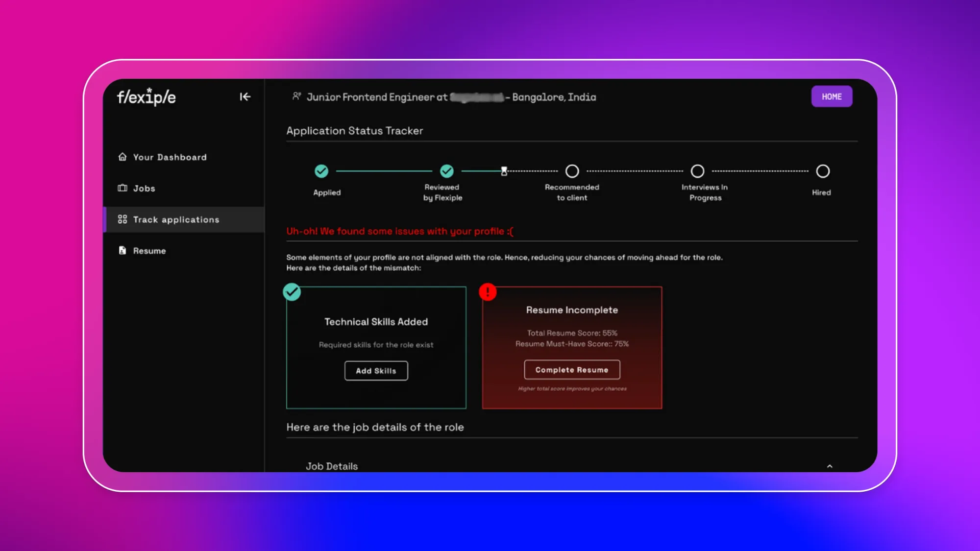Go to Your Dashboard in the sidebar
The width and height of the screenshot is (980, 551).
tap(170, 157)
